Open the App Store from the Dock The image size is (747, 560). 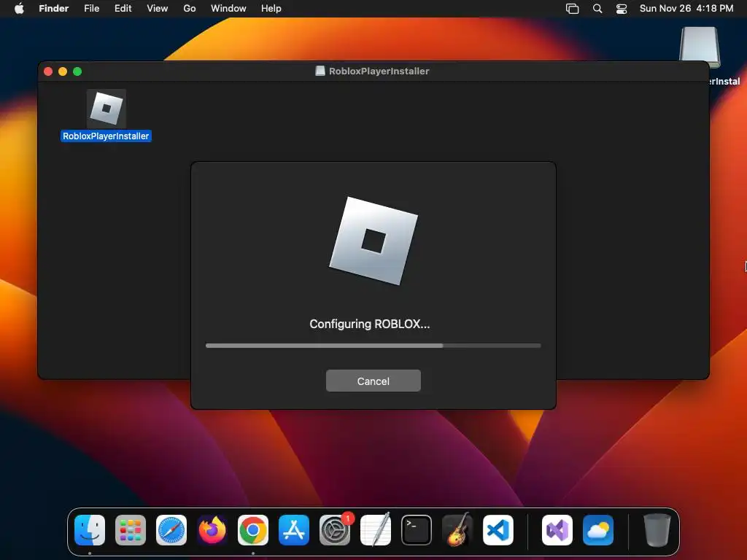[294, 530]
